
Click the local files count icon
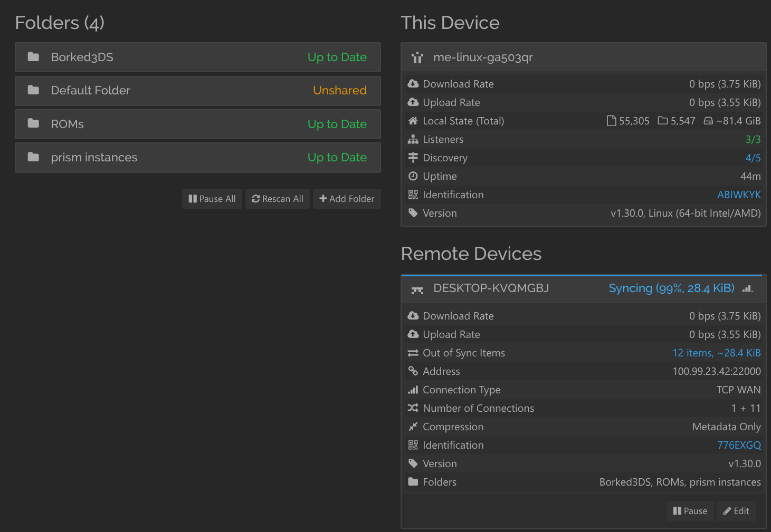coord(612,121)
